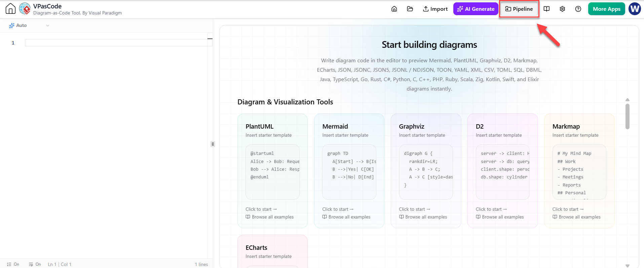Click the small home icon left of Import
The height and width of the screenshot is (268, 644).
pyautogui.click(x=394, y=9)
